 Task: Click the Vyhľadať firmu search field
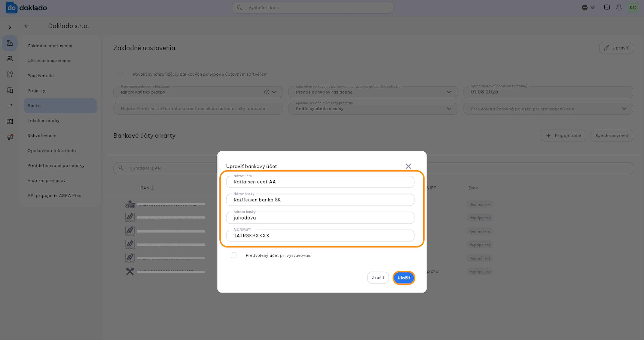312,8
